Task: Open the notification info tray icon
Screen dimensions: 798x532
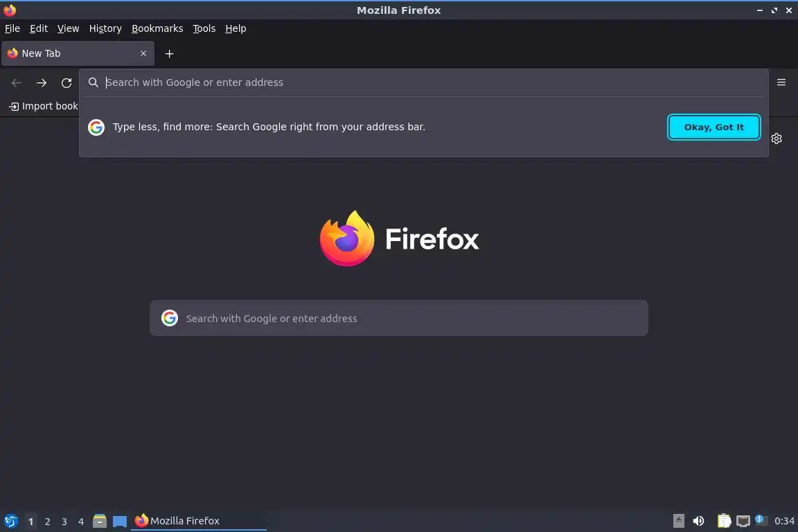Action: click(x=760, y=520)
